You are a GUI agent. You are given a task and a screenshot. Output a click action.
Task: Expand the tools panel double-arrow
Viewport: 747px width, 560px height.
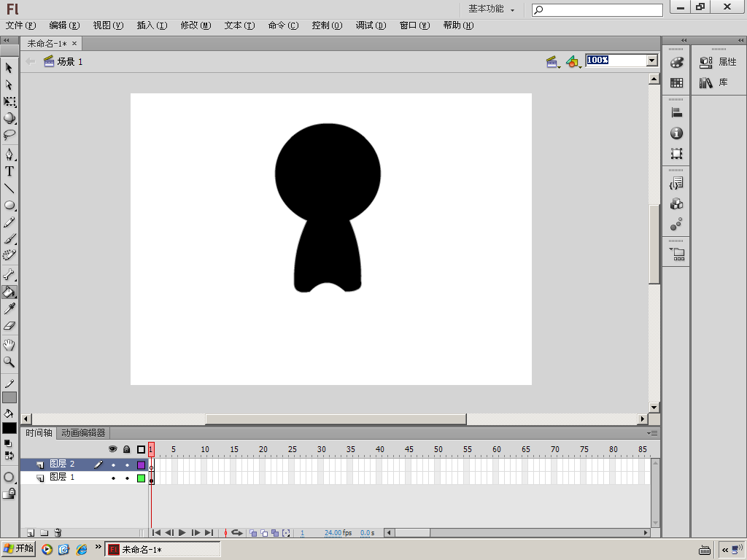coord(6,41)
